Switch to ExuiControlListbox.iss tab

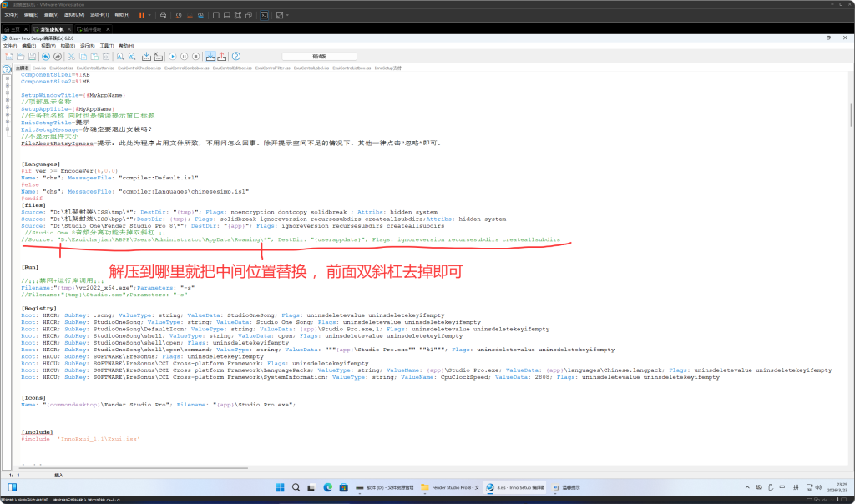(x=352, y=68)
